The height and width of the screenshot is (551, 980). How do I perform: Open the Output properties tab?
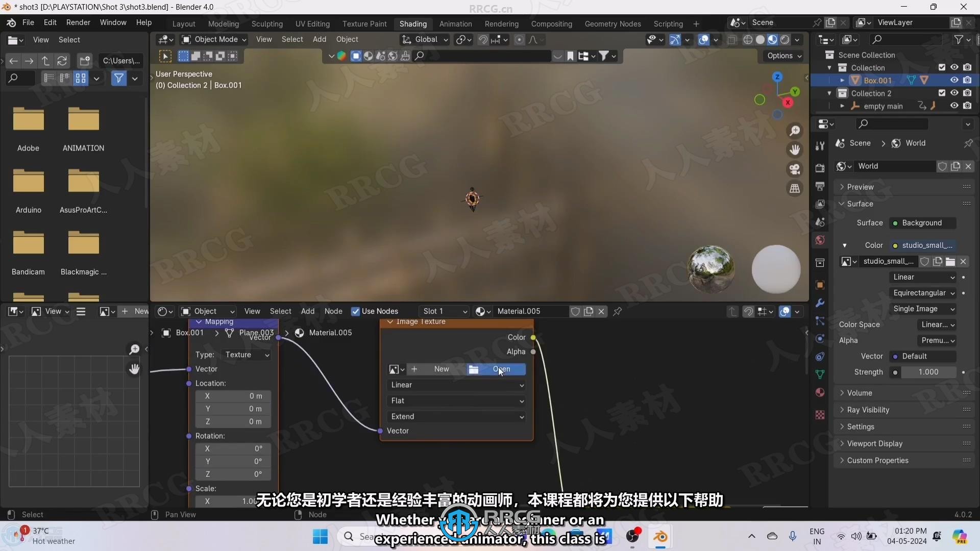click(820, 186)
